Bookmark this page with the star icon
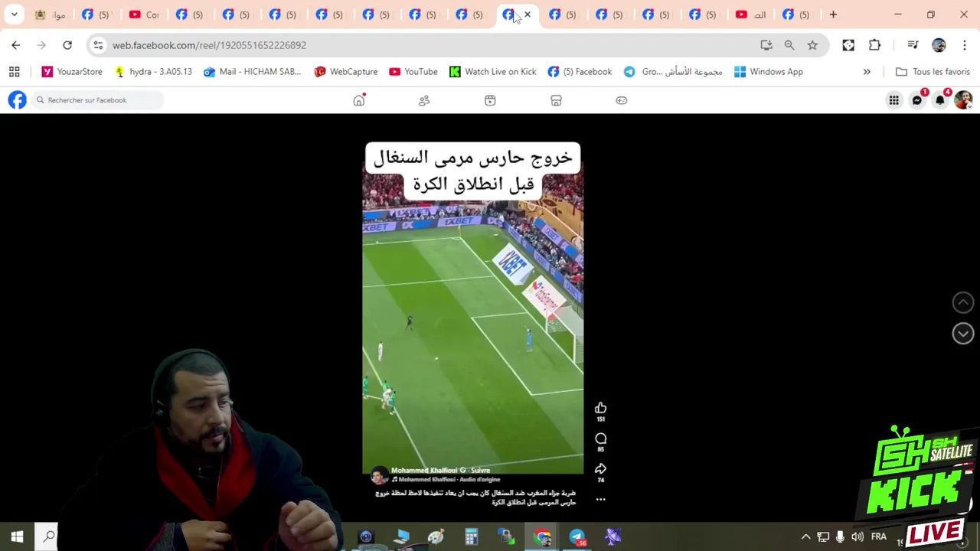The height and width of the screenshot is (551, 980). tap(812, 45)
